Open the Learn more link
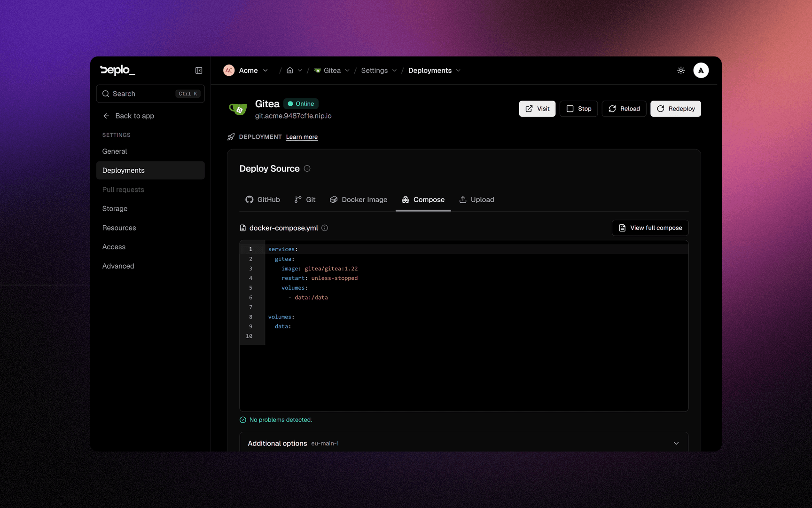This screenshot has height=508, width=812. click(x=302, y=137)
